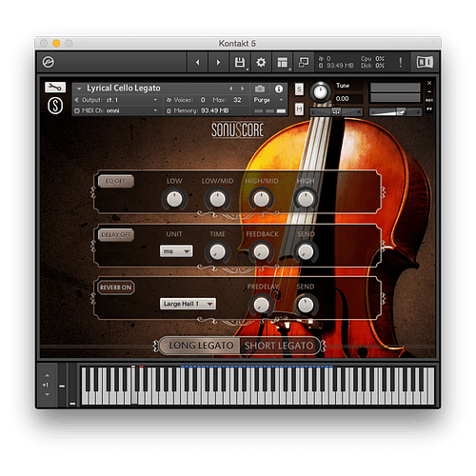Toggle the DELAY OFF button

(x=116, y=235)
